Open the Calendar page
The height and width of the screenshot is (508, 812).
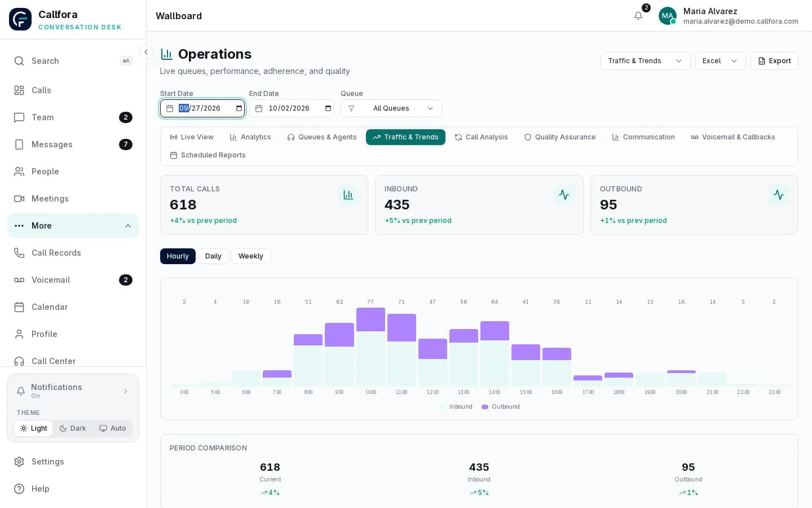tap(73, 307)
